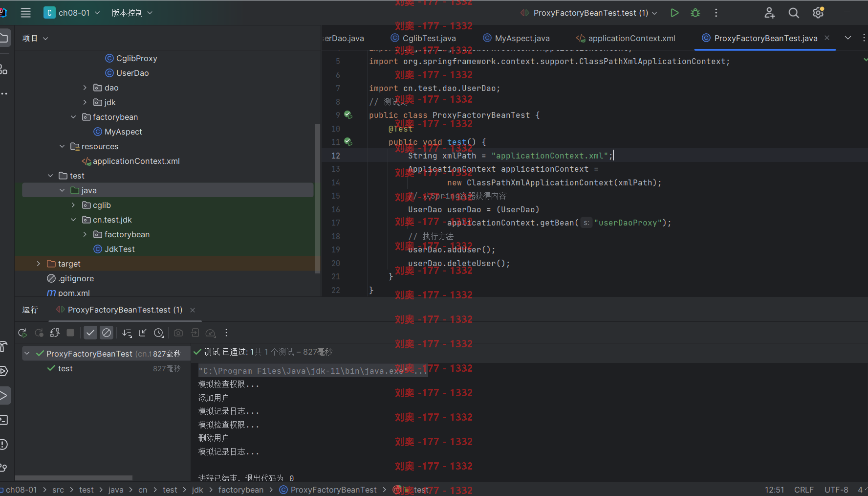Collapse the ProxyFactoryBeanTest result node
This screenshot has width=868, height=496.
[27, 353]
